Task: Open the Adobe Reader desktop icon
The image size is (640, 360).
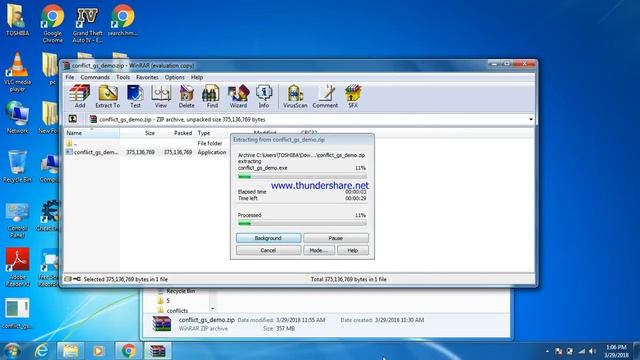Action: (x=17, y=267)
